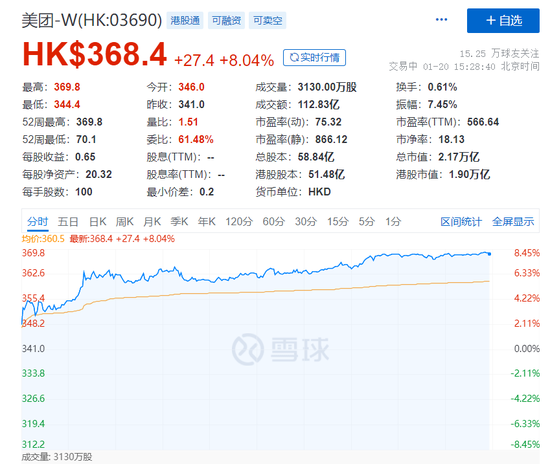
Task: Click the 均价:360.5 label above chart
Action: point(43,239)
